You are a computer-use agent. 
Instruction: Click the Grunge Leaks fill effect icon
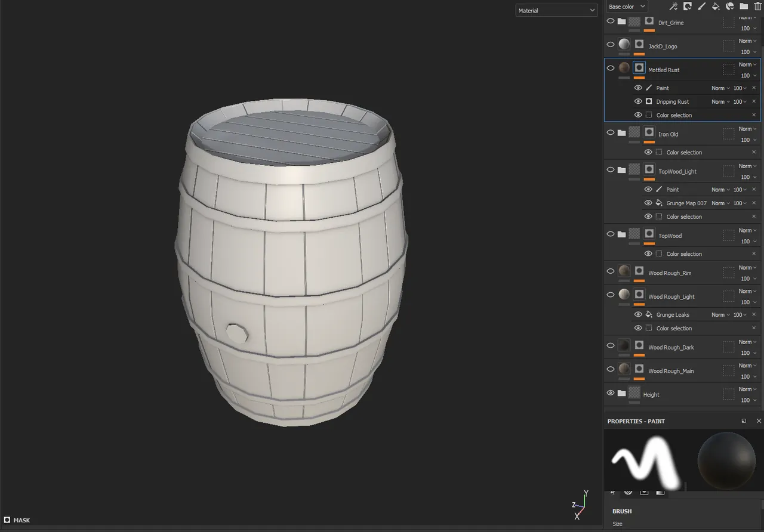[x=649, y=314]
